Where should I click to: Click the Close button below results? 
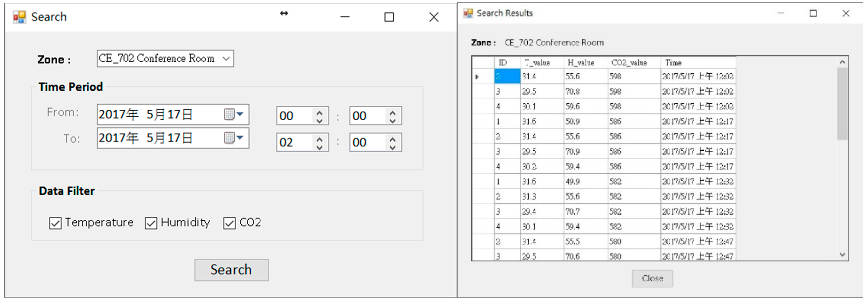pos(652,278)
